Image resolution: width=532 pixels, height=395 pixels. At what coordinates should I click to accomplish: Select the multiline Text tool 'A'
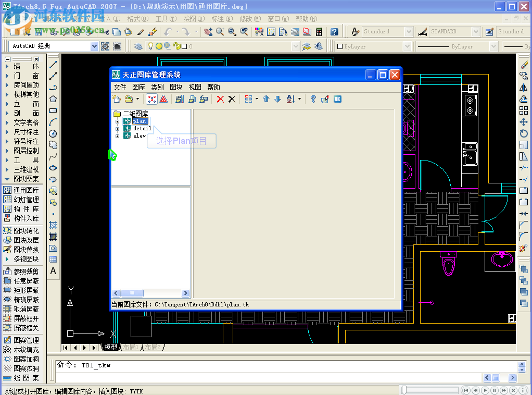[x=53, y=271]
